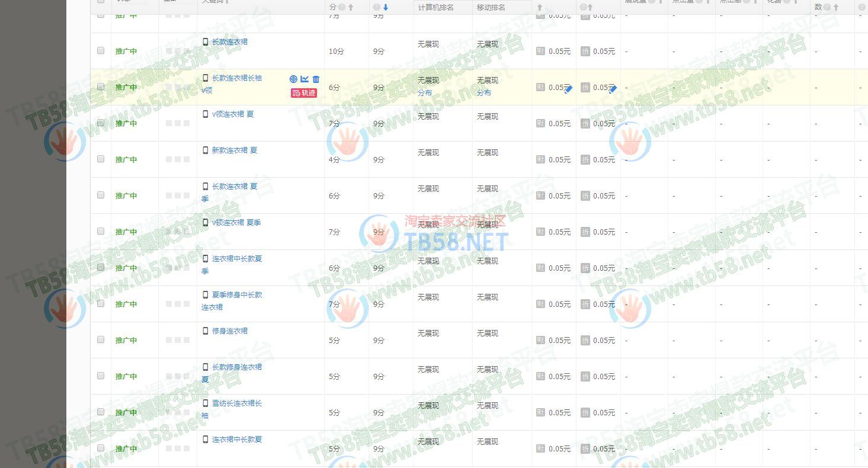This screenshot has height=468, width=868.
Task: Click phone icon beside 夏季修身中长款连衣裙
Action: coord(206,295)
